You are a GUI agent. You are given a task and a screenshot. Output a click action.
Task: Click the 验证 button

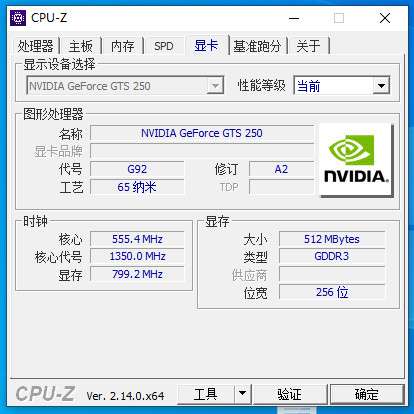[289, 394]
